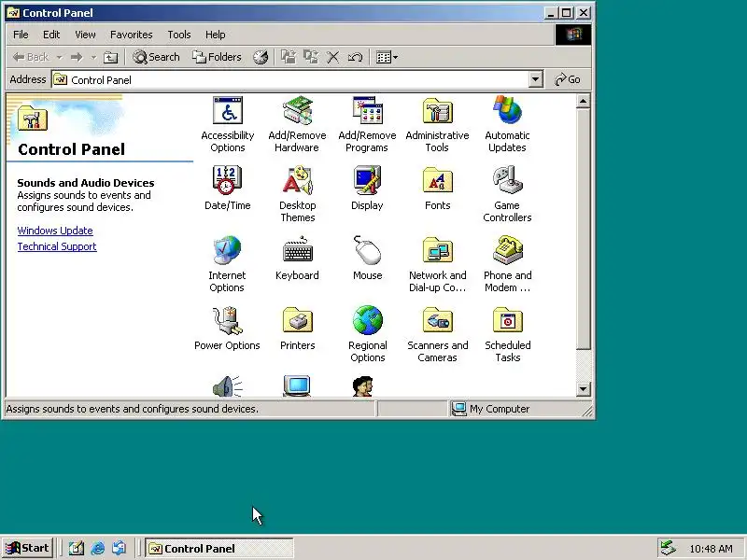
Task: Open Automatic Updates applet
Action: pos(507,124)
